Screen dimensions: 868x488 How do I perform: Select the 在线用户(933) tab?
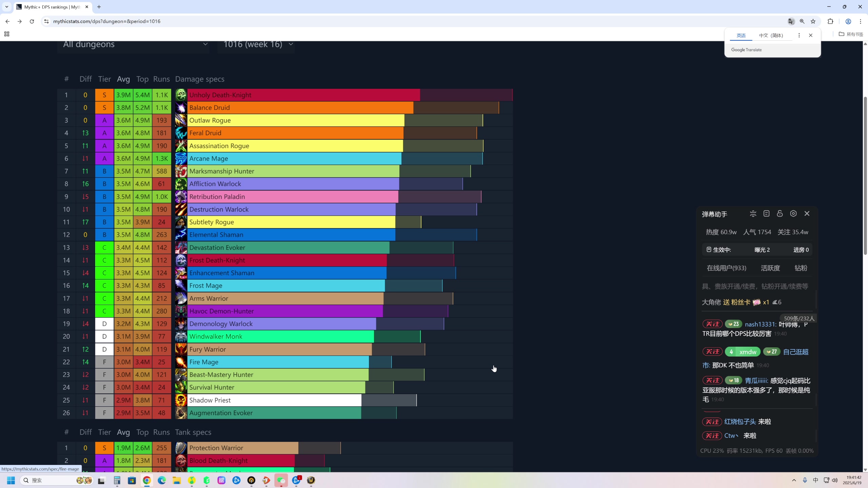pyautogui.click(x=727, y=268)
